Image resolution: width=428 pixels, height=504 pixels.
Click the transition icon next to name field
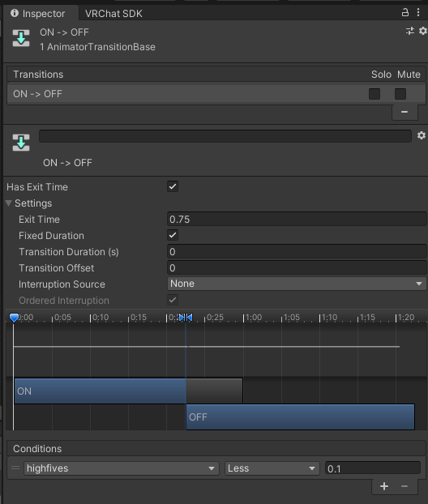pos(21,143)
